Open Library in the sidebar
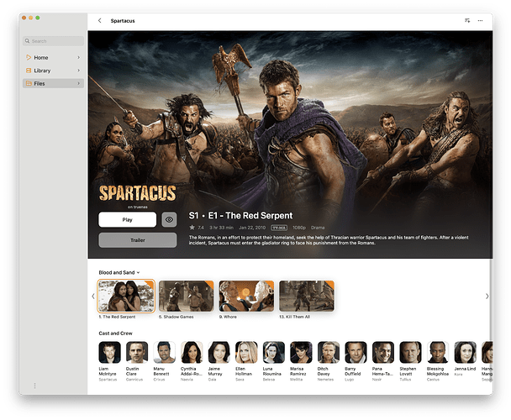The height and width of the screenshot is (420, 511). pos(53,71)
